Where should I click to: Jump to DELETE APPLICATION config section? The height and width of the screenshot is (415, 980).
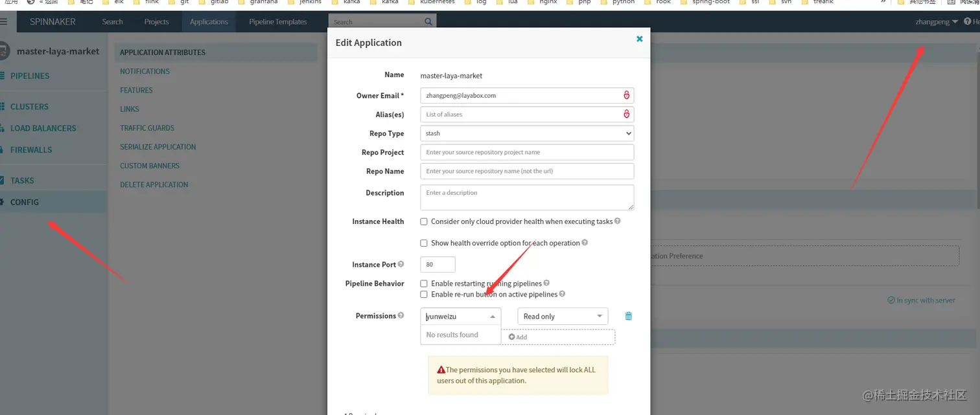click(154, 185)
